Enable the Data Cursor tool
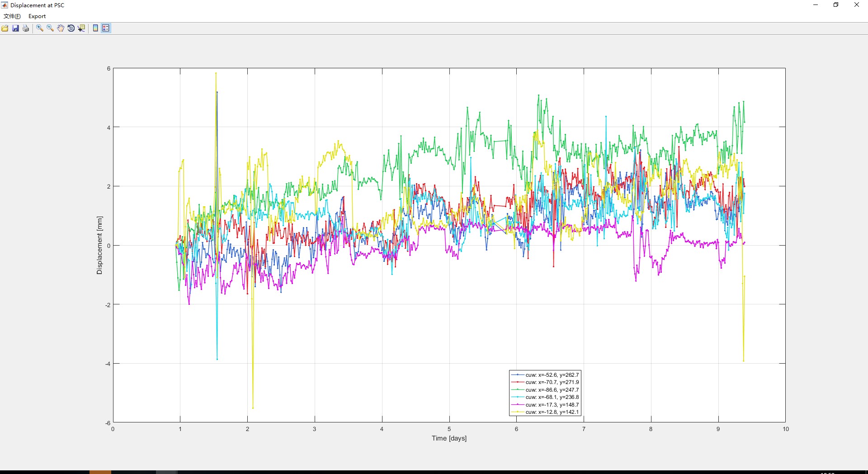This screenshot has width=868, height=474. (x=81, y=28)
